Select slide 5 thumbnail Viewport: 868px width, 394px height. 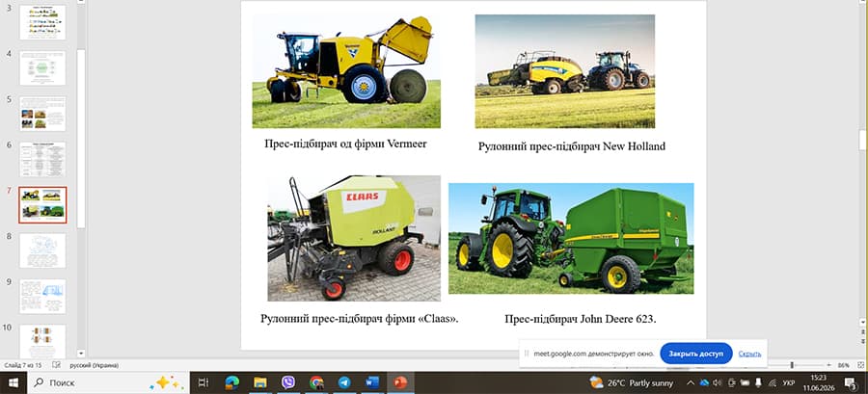(42, 114)
